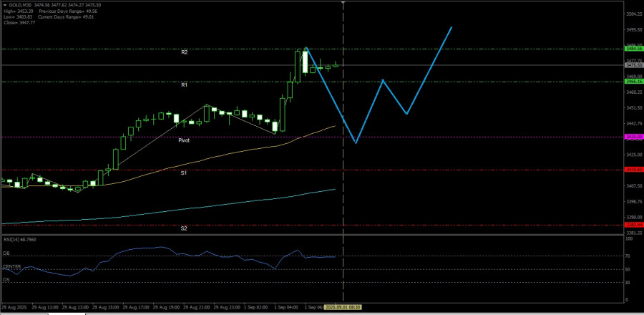Click the CENTER label in RSI panel

(x=11, y=266)
